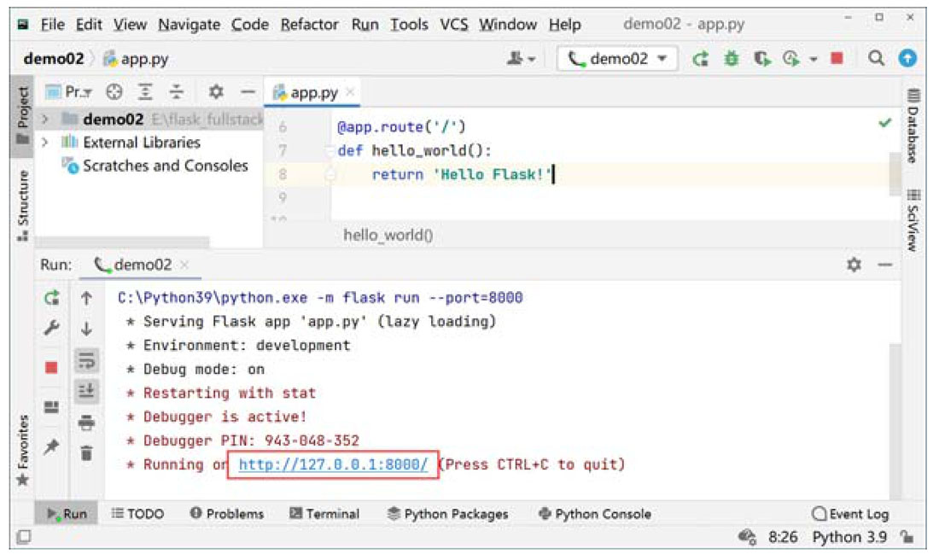939x560 pixels.
Task: Click the red stop icon in Run panel
Action: pos(52,367)
